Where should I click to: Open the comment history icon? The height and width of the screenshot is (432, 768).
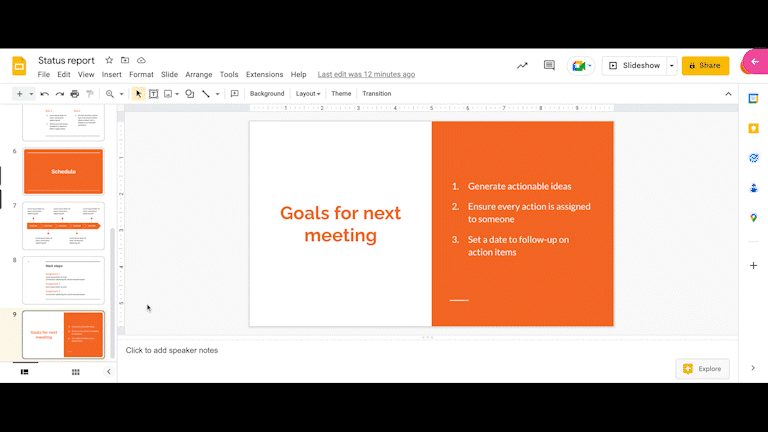coord(549,65)
